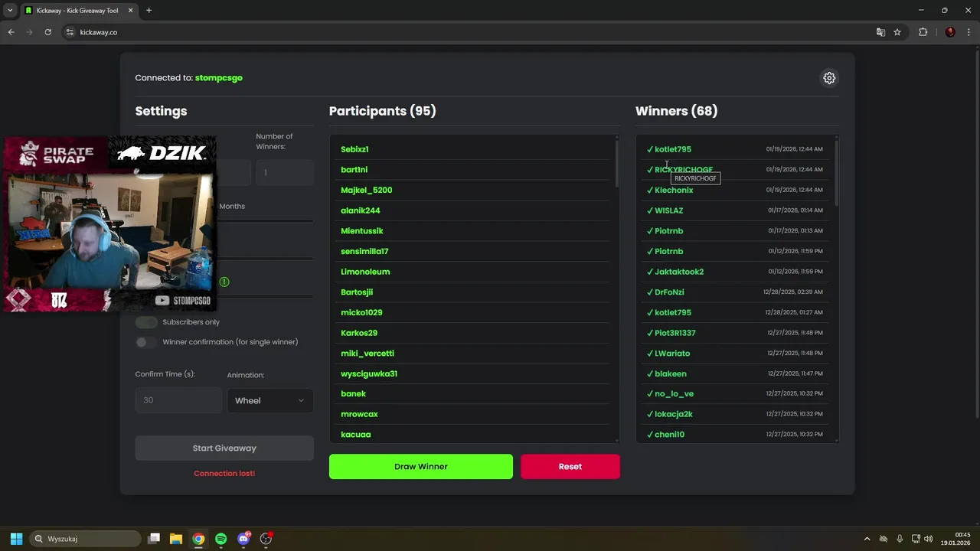Click the browser address bar
980x551 pixels.
[x=467, y=32]
